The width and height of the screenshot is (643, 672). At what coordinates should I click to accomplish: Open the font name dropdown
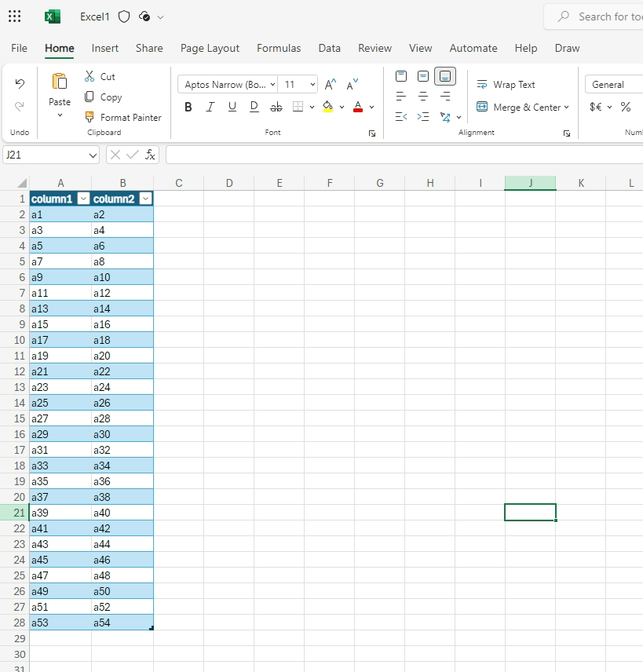[272, 85]
